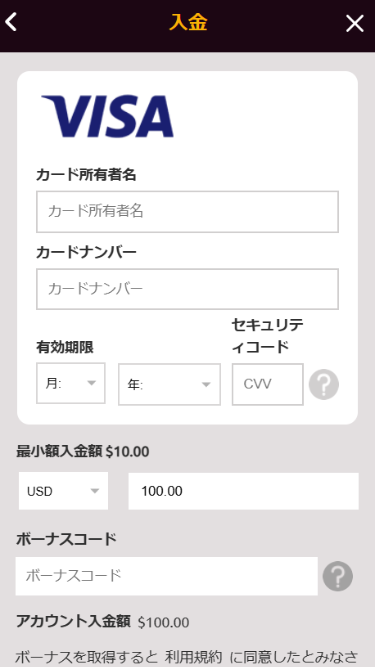375x667 pixels.
Task: Focus the カード所有者名 input field
Action: [188, 212]
